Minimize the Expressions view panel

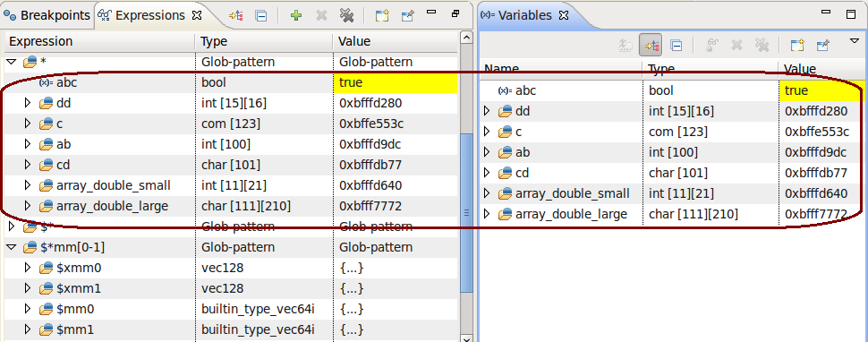[432, 12]
